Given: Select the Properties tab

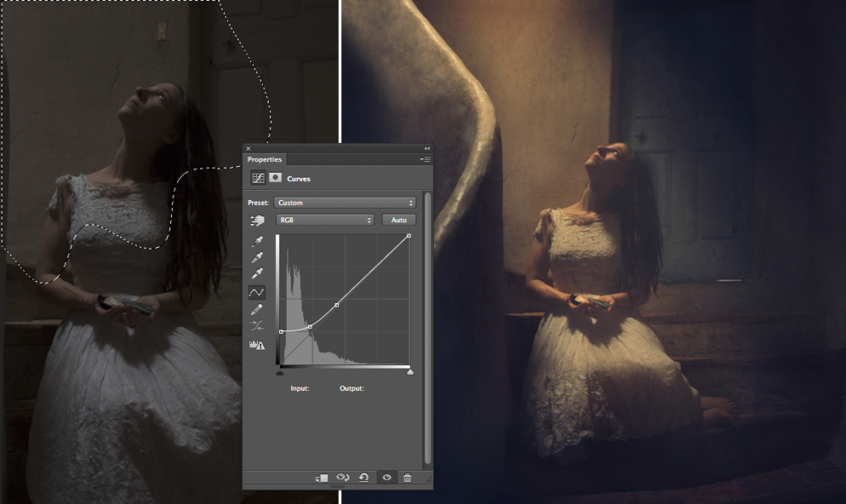Looking at the screenshot, I should point(264,159).
